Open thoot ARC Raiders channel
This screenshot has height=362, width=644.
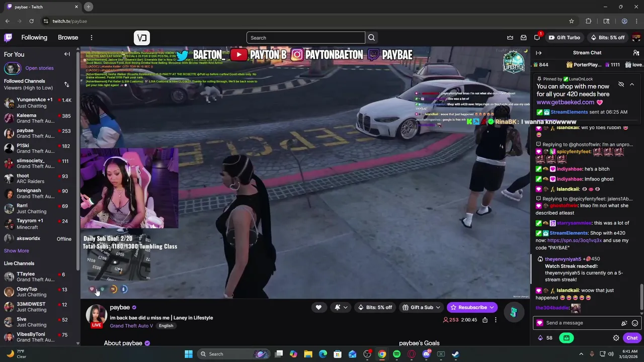pyautogui.click(x=38, y=178)
